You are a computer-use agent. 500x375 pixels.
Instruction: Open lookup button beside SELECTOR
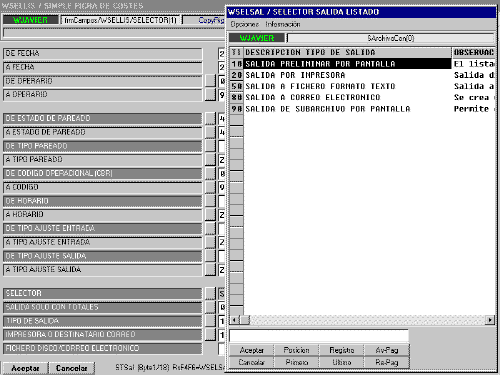coord(210,293)
